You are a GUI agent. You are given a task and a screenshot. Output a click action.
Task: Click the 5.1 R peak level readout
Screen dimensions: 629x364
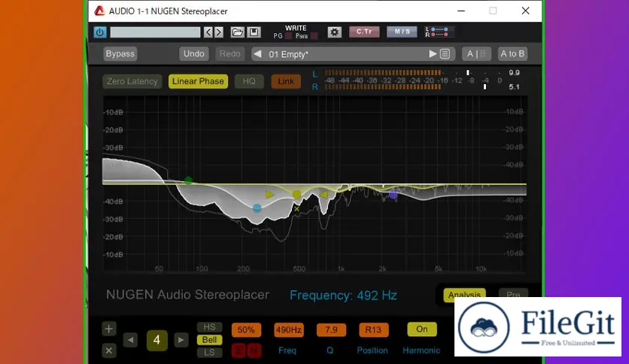point(515,87)
